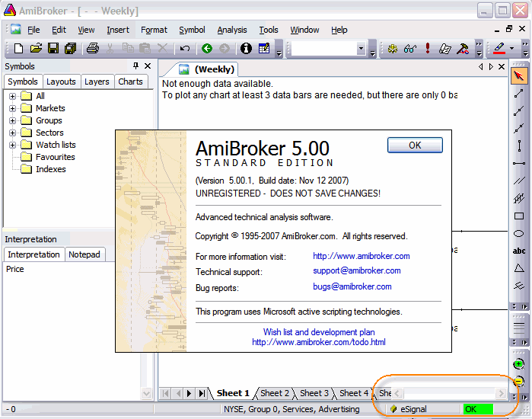Click the hammer toolbar icon
This screenshot has width=532, height=419.
point(463,49)
